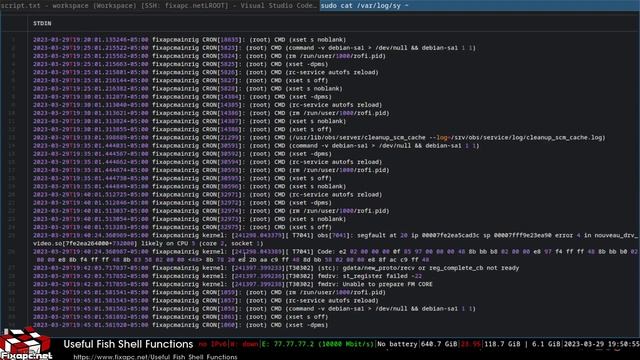Click the CRON[5828] xset s noblank line
The height and width of the screenshot is (360, 640).
(x=188, y=89)
